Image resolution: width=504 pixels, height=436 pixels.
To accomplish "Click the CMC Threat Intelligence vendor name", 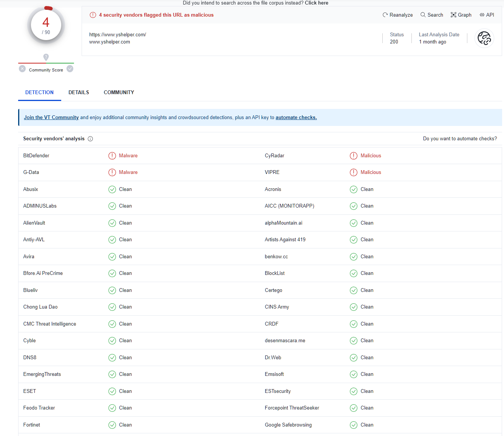I will (50, 324).
